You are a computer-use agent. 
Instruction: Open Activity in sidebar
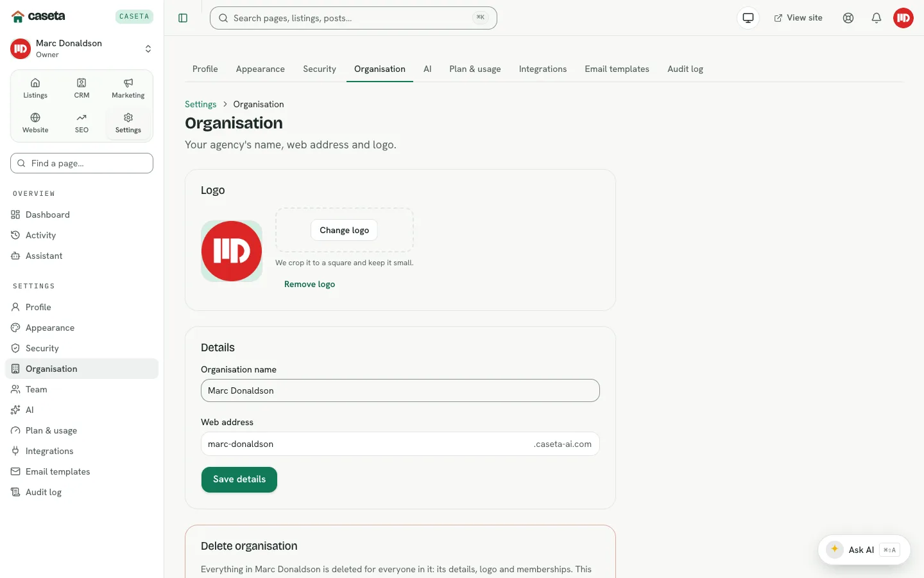pyautogui.click(x=81, y=235)
